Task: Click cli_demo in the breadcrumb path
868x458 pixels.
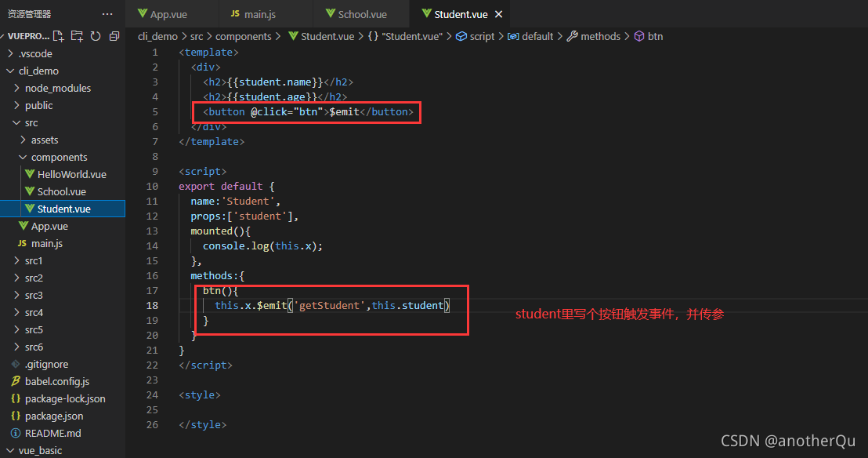Action: click(x=157, y=36)
